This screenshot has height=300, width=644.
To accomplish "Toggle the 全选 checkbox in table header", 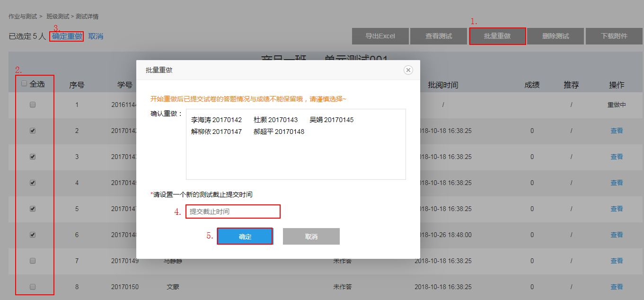I will click(x=24, y=84).
